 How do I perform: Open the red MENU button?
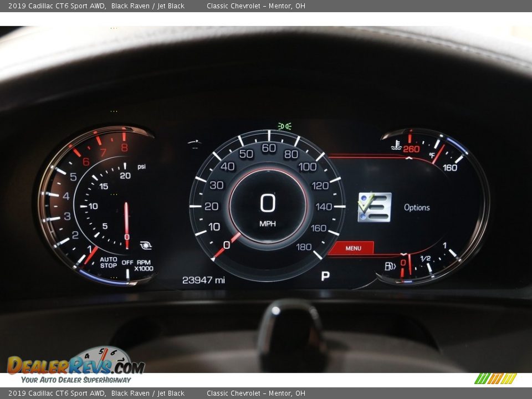coord(351,248)
